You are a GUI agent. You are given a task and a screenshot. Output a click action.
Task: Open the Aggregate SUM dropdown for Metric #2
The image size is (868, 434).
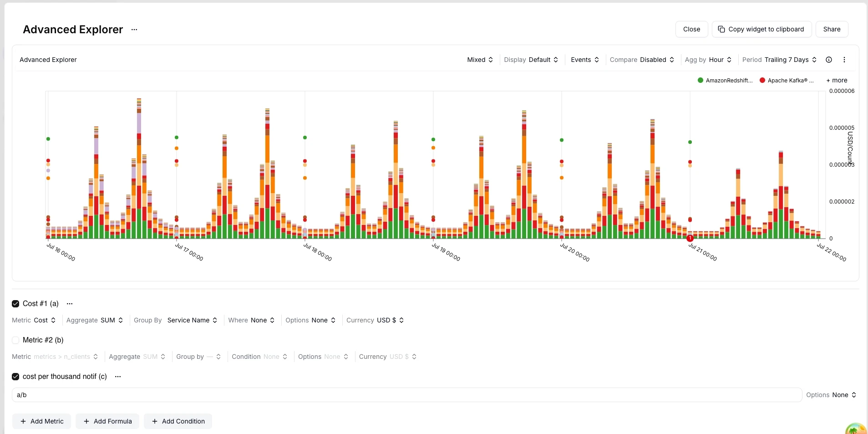(137, 357)
